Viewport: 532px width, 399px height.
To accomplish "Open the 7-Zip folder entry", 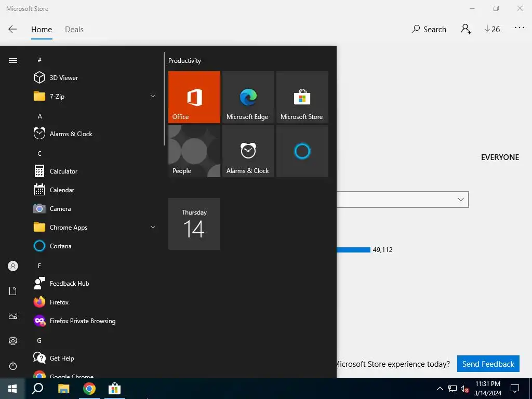I will coord(95,96).
